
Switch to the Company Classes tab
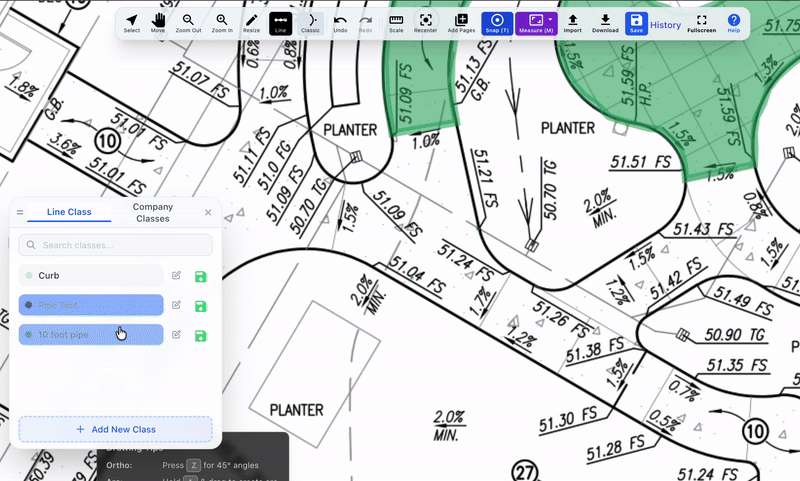click(153, 212)
